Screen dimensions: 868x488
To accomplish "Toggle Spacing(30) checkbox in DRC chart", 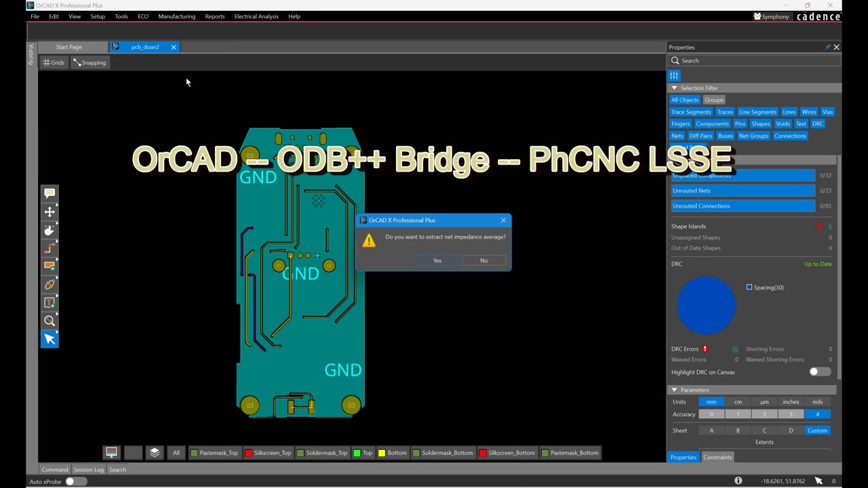I will 749,287.
